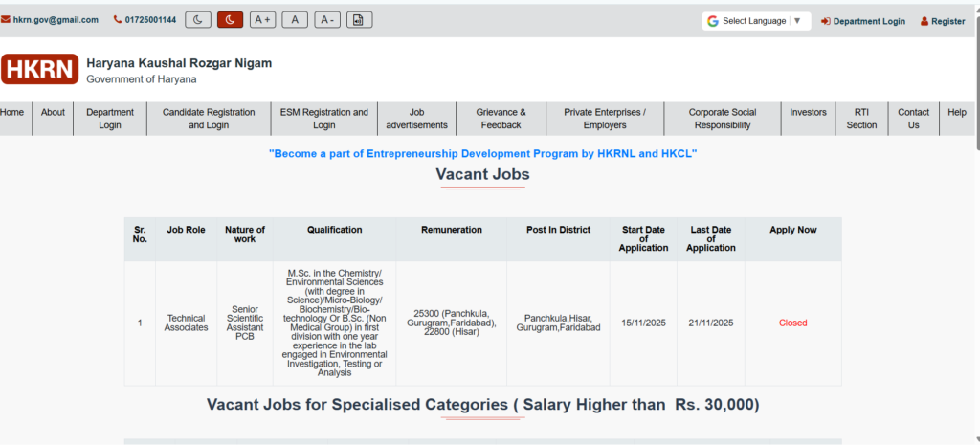
Task: Decrease font size with A- button
Action: (x=327, y=20)
